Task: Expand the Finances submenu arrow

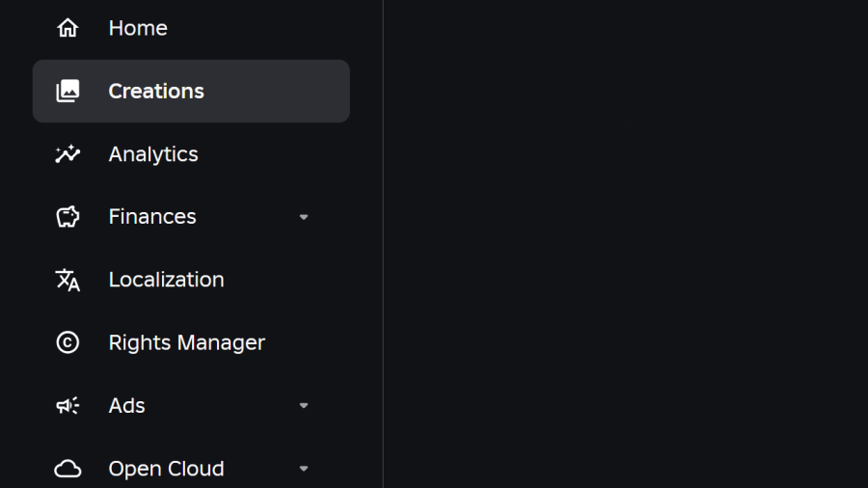Action: 304,217
